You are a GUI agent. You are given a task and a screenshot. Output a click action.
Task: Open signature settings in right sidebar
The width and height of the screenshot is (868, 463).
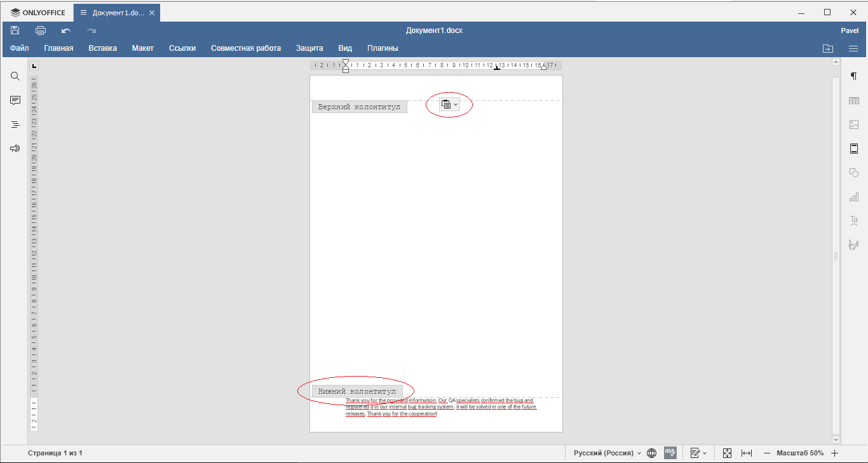[854, 245]
